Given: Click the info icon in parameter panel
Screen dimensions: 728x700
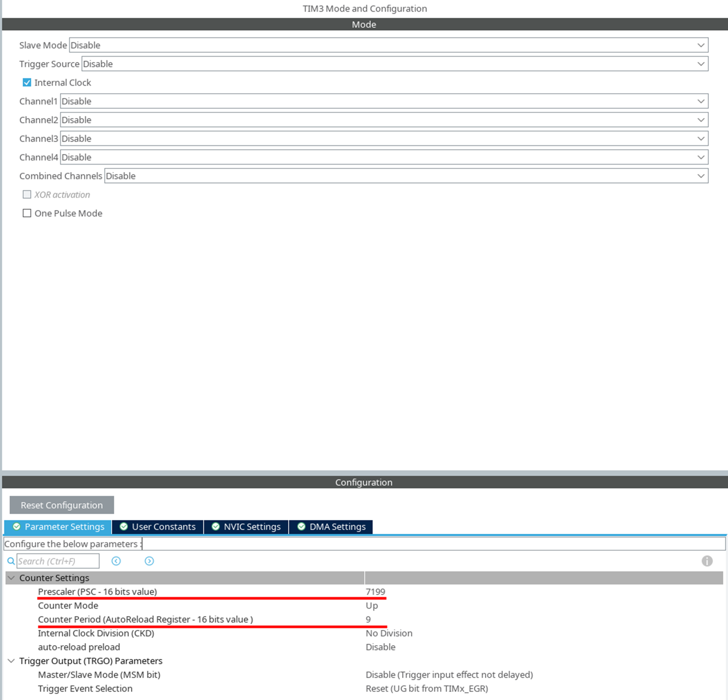Looking at the screenshot, I should coord(707,561).
